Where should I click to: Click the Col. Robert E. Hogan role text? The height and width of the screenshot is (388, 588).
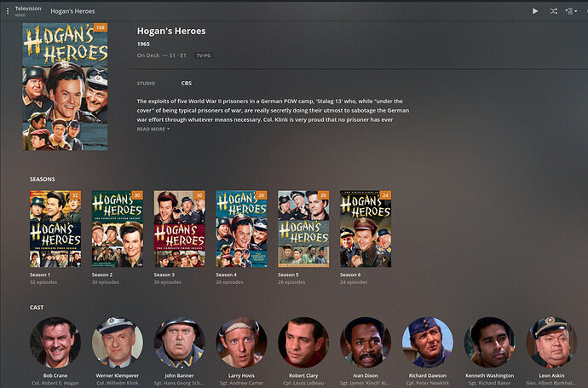[55, 383]
